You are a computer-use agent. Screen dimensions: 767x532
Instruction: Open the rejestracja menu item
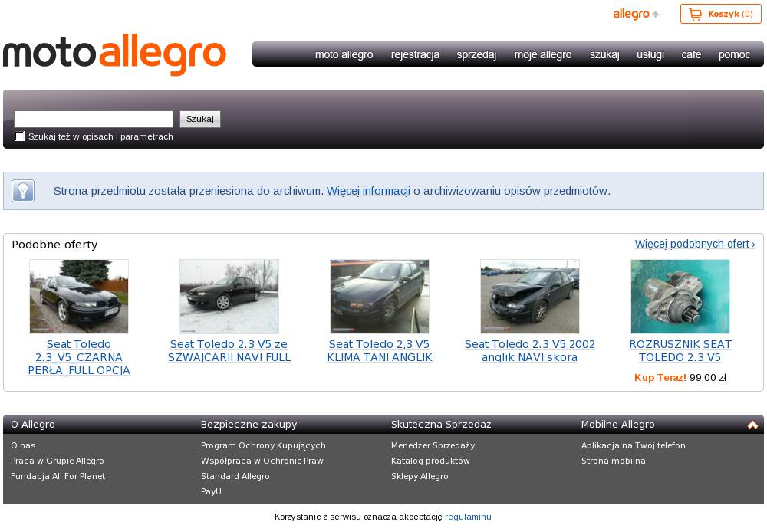tap(415, 54)
